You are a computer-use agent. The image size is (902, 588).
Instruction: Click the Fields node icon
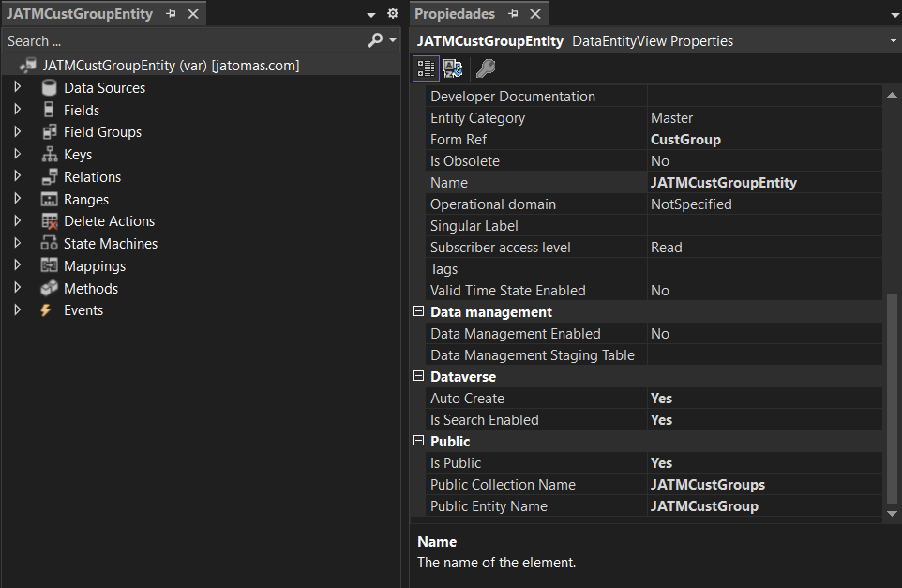(50, 110)
